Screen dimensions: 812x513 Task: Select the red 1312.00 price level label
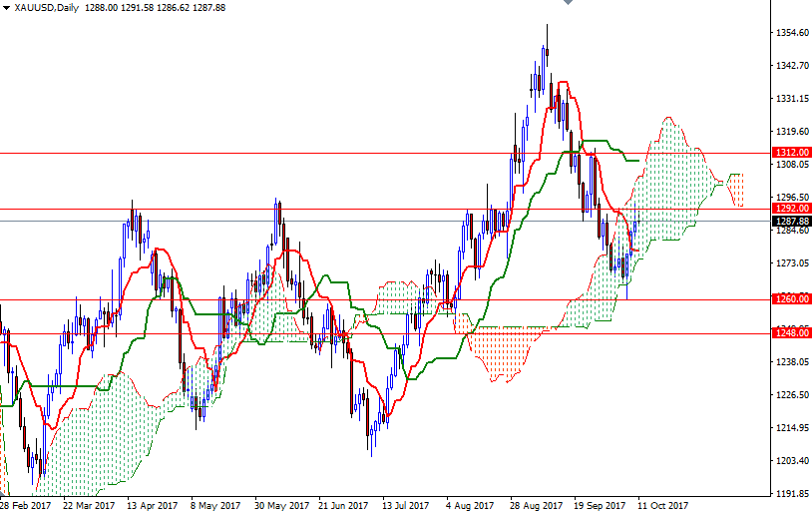coord(792,153)
